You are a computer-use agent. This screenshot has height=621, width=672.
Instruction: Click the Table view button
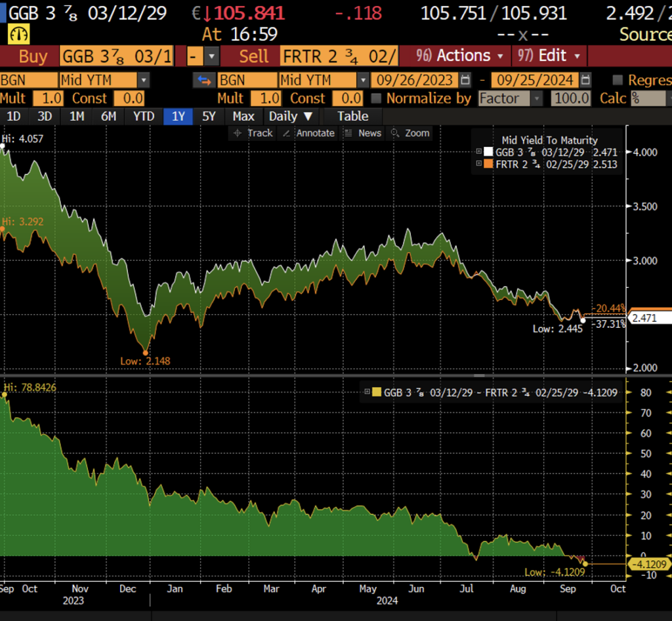[x=352, y=116]
